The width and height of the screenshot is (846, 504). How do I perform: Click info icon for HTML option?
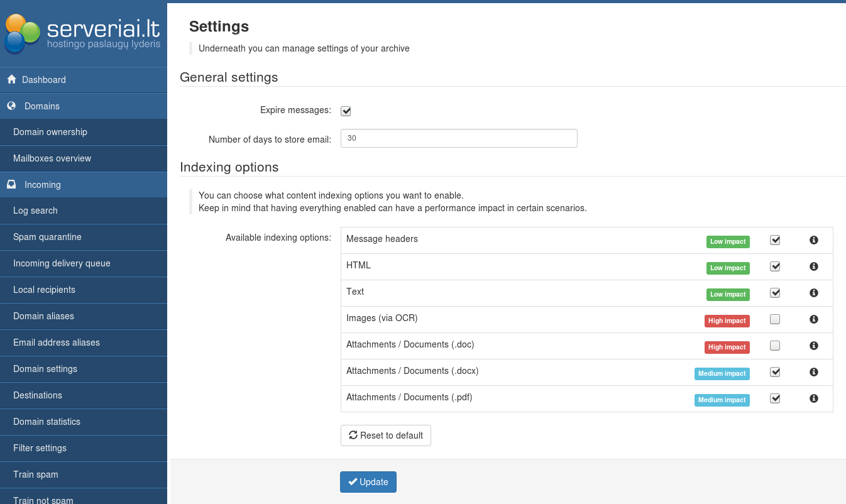813,266
